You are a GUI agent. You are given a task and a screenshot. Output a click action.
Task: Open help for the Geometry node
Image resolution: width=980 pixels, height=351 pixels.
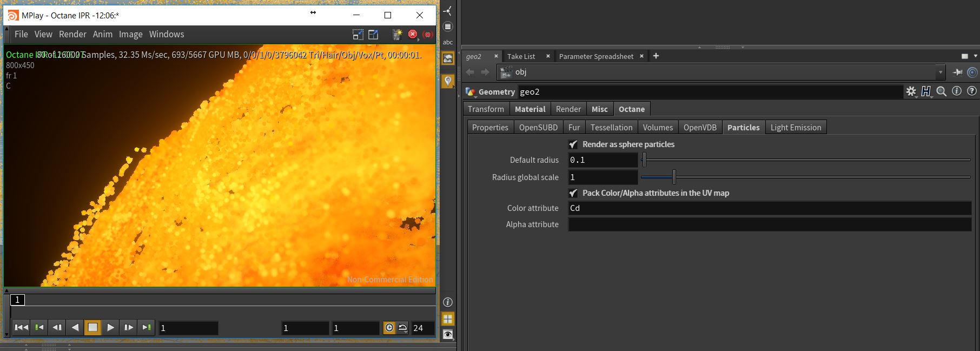[972, 91]
